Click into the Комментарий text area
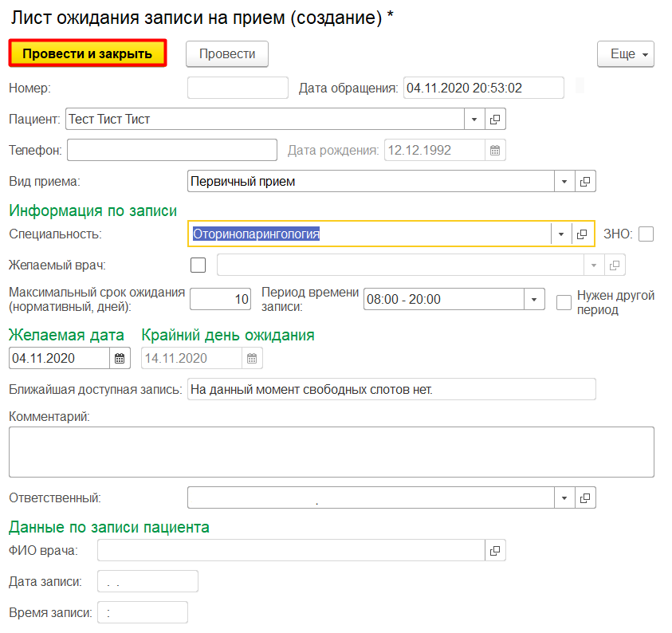The image size is (672, 633). (x=331, y=452)
